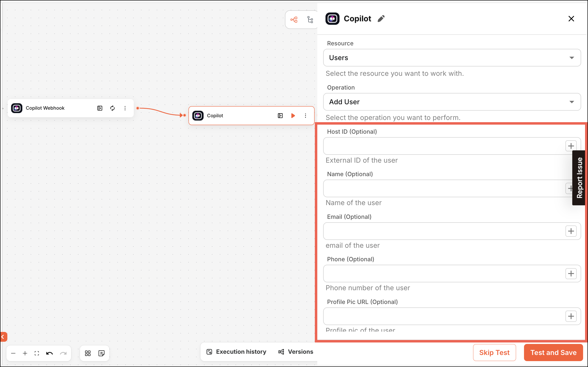Click Test and Save button
Viewport: 588px width, 367px height.
(x=553, y=353)
